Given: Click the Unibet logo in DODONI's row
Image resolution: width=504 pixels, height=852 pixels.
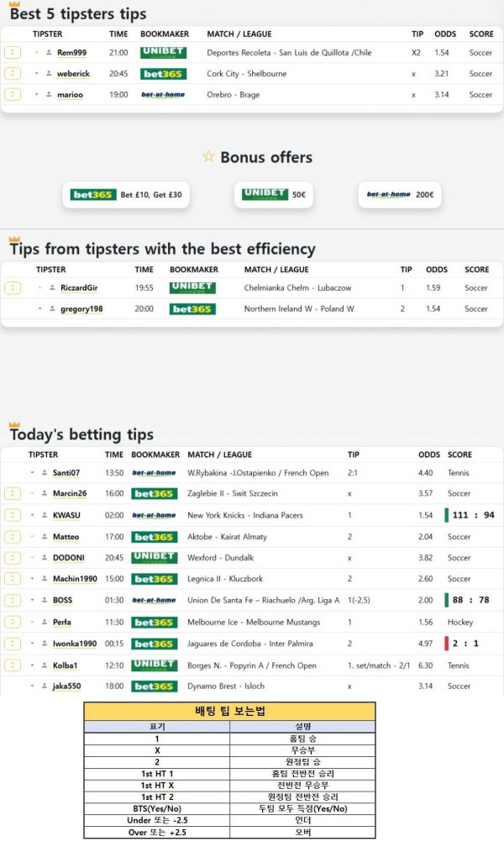Looking at the screenshot, I should point(154,557).
